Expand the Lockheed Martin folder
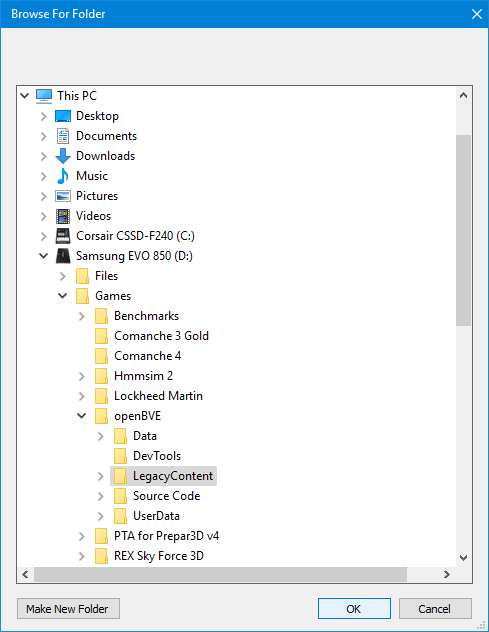This screenshot has width=489, height=632. 81,396
